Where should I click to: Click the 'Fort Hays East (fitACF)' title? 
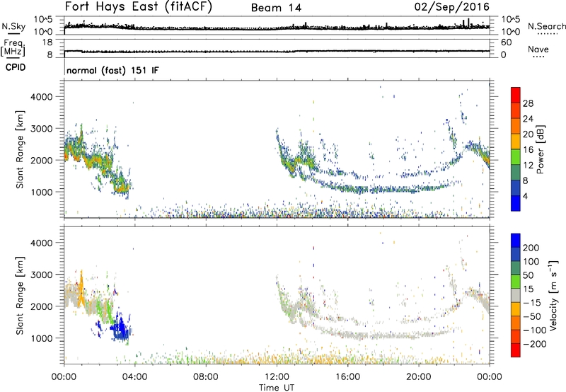pos(138,7)
